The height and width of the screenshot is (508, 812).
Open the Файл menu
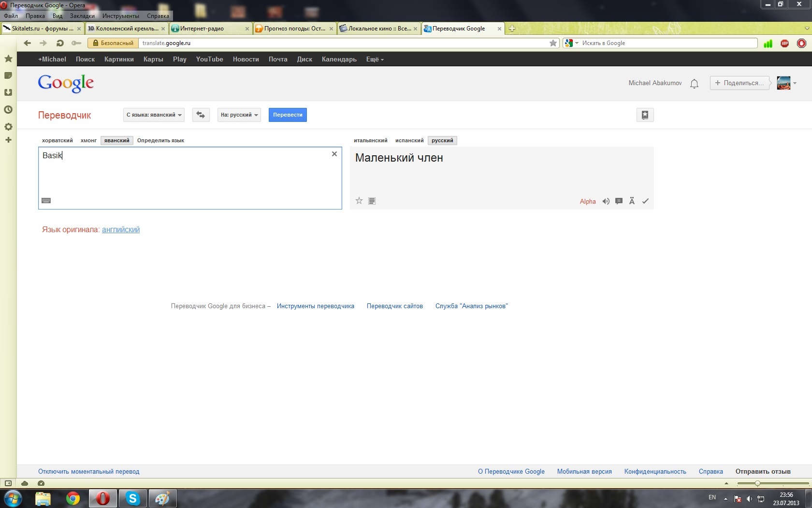coord(11,16)
